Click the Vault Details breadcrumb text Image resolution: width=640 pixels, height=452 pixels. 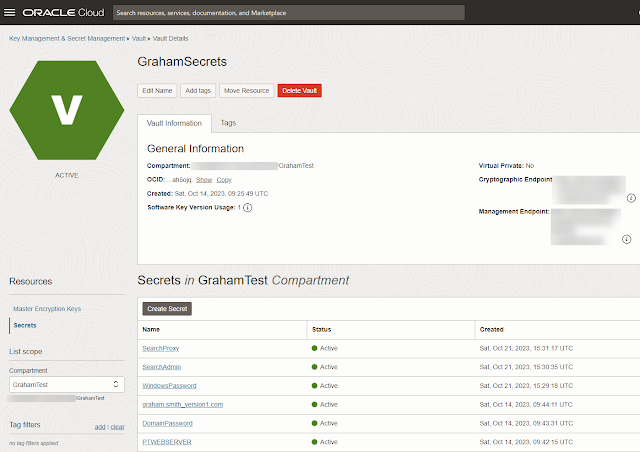point(171,38)
